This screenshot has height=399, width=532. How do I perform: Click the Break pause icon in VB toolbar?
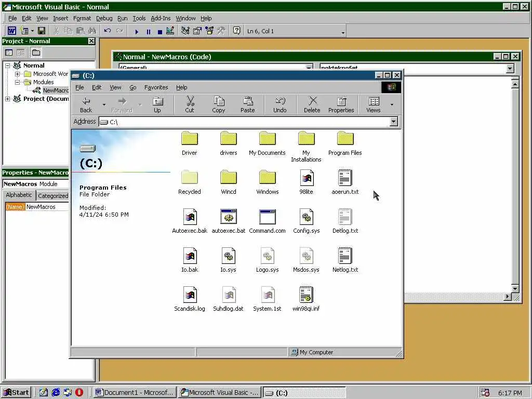pos(148,32)
